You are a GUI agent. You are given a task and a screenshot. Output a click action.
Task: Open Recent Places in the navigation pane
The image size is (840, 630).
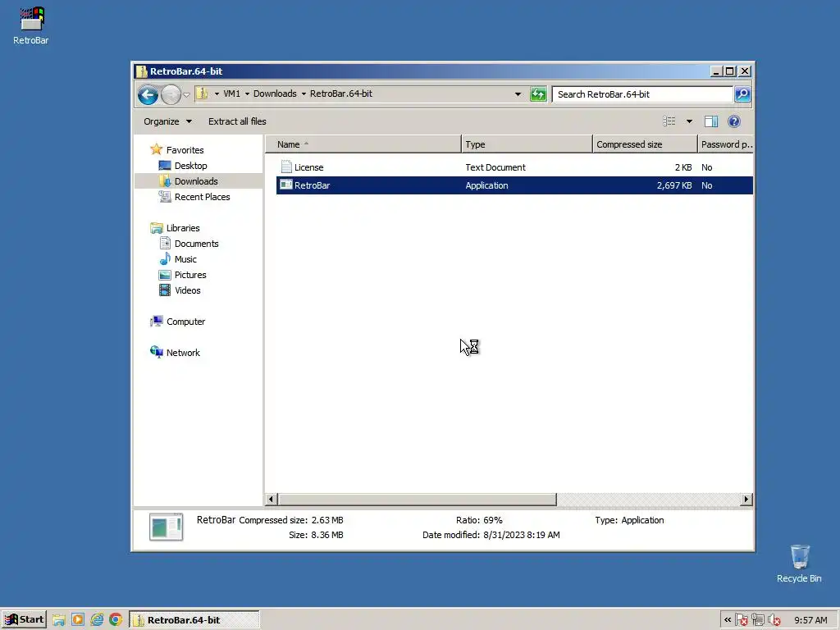[202, 197]
